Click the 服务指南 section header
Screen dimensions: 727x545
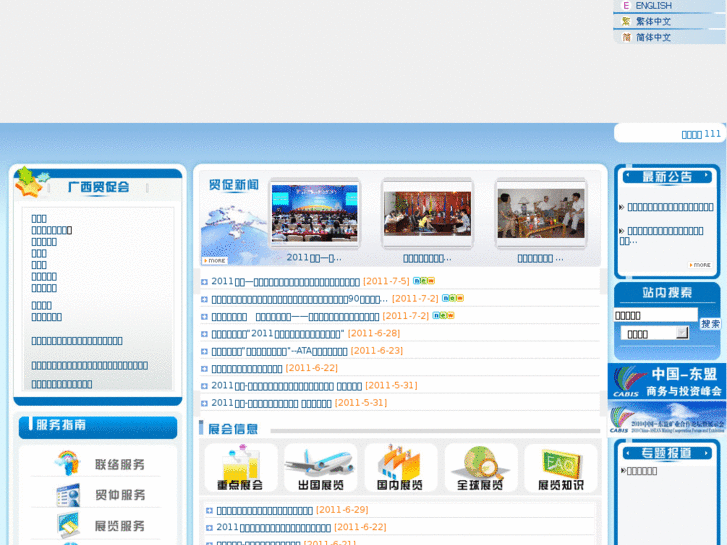click(61, 425)
